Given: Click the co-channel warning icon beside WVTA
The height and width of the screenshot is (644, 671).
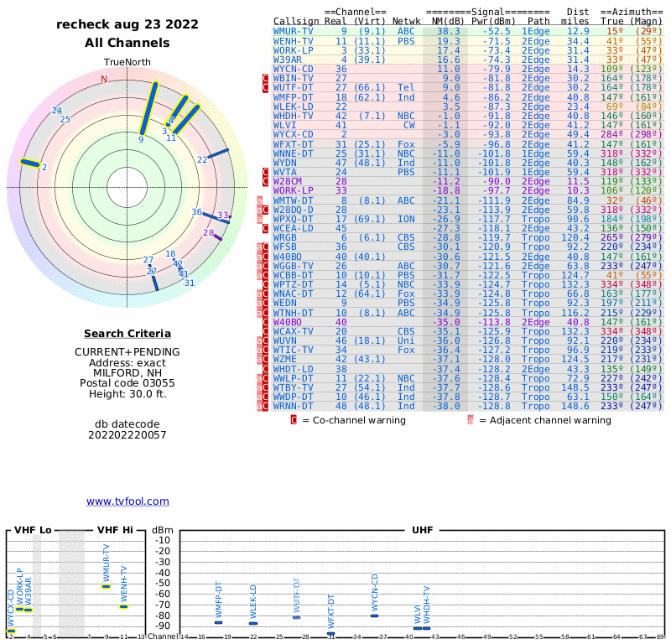Looking at the screenshot, I should tap(266, 172).
